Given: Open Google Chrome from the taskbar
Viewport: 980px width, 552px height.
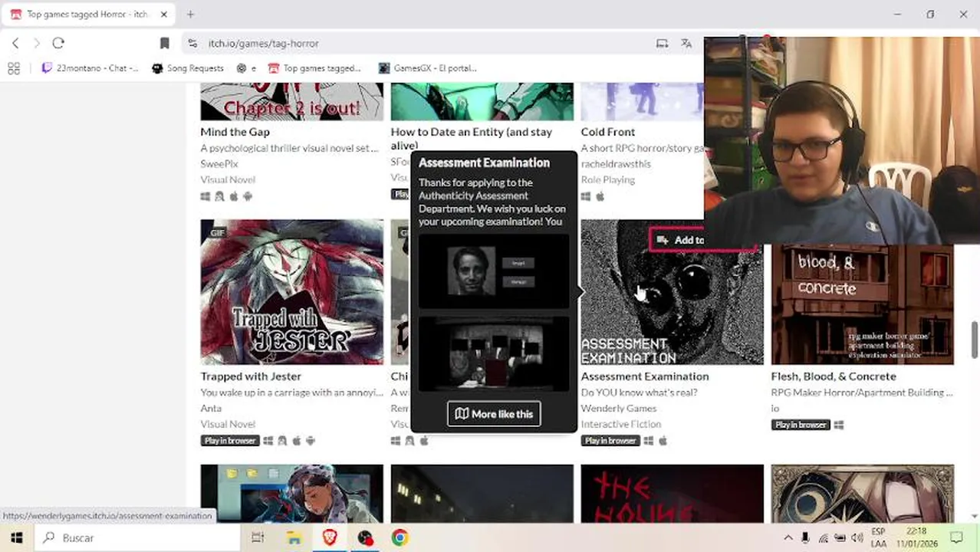Looking at the screenshot, I should tap(400, 537).
